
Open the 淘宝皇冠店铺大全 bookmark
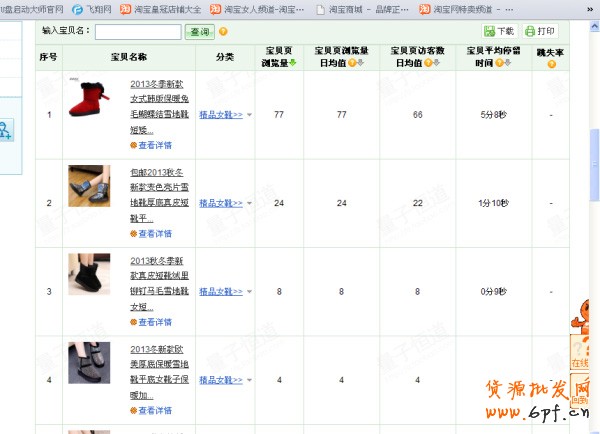(160, 8)
